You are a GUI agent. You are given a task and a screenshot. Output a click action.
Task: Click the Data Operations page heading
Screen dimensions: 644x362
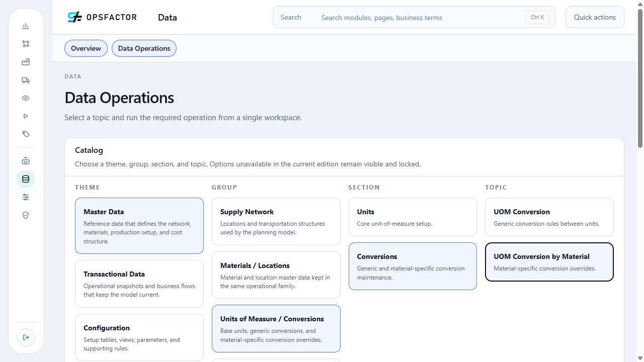(x=119, y=98)
